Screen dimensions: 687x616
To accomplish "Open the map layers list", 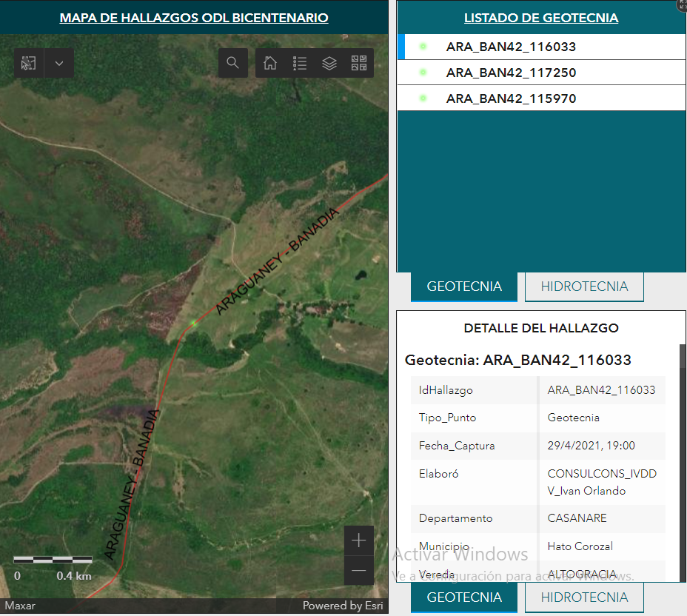I will pos(329,64).
